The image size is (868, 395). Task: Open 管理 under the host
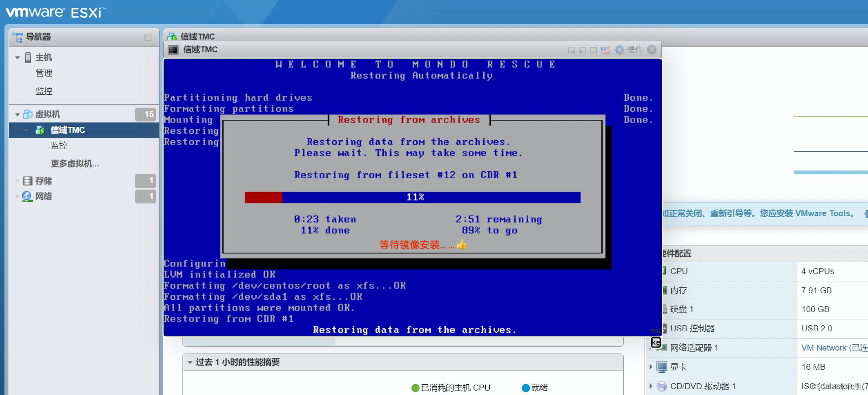(44, 73)
